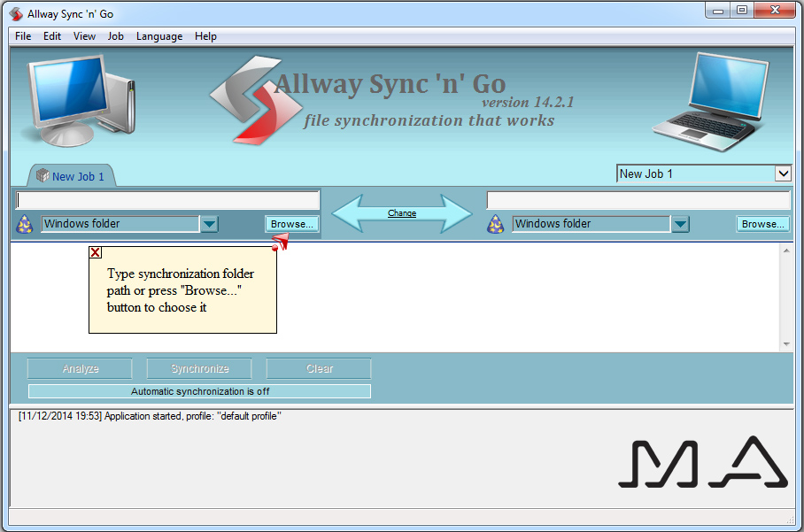Click the right folder path input field

point(638,200)
